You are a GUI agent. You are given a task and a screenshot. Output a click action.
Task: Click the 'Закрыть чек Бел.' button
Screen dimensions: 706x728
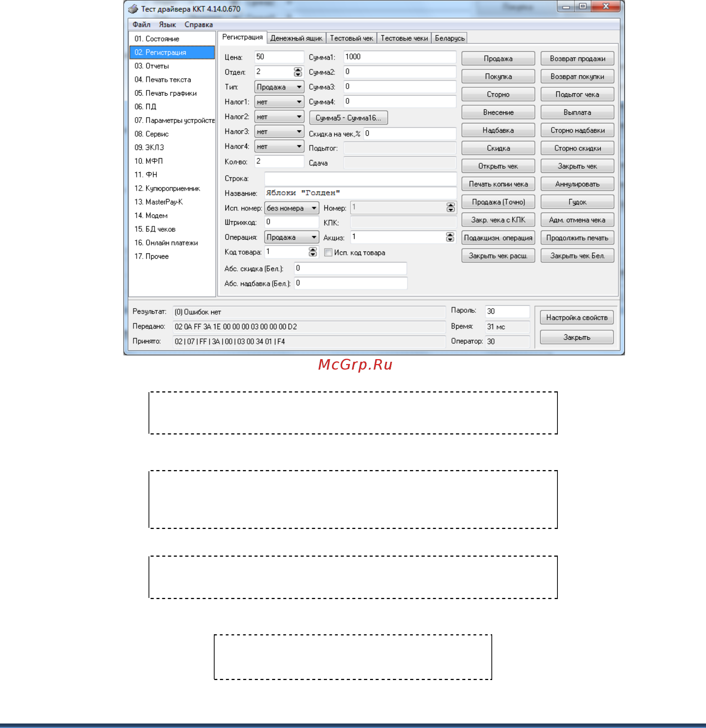pyautogui.click(x=577, y=256)
